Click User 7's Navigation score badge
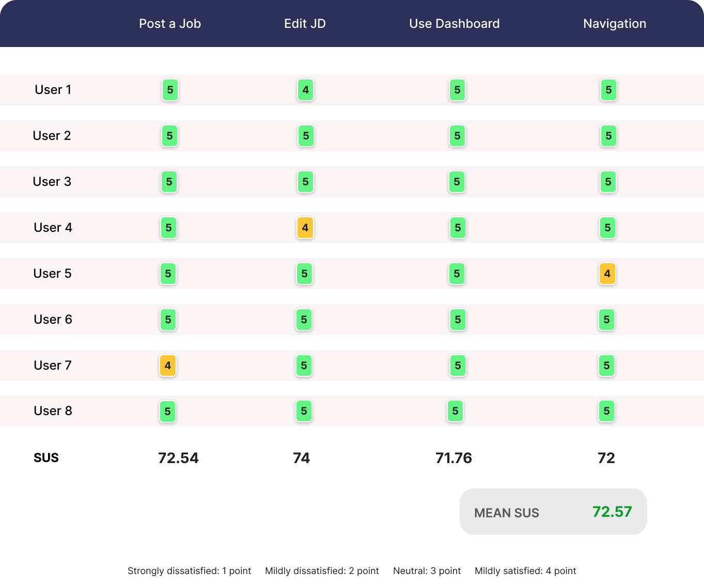 pos(606,365)
